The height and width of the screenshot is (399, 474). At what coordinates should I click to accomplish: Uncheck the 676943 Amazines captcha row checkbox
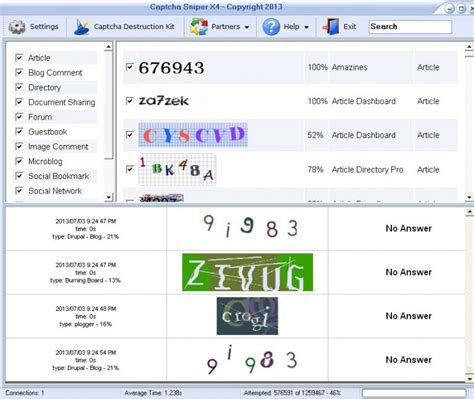pyautogui.click(x=130, y=67)
